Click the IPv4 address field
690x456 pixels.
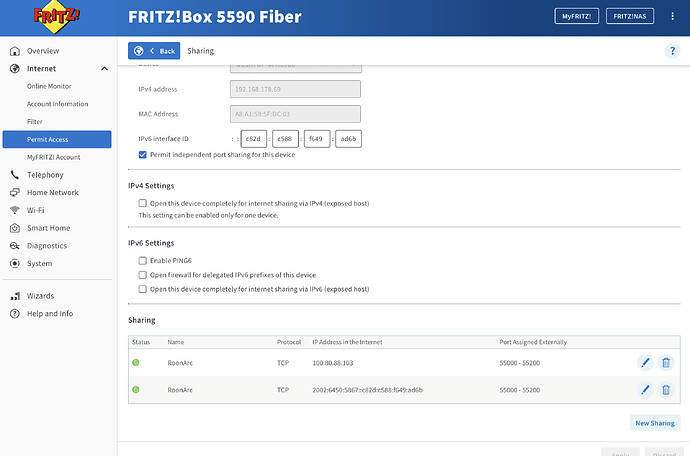tap(295, 89)
